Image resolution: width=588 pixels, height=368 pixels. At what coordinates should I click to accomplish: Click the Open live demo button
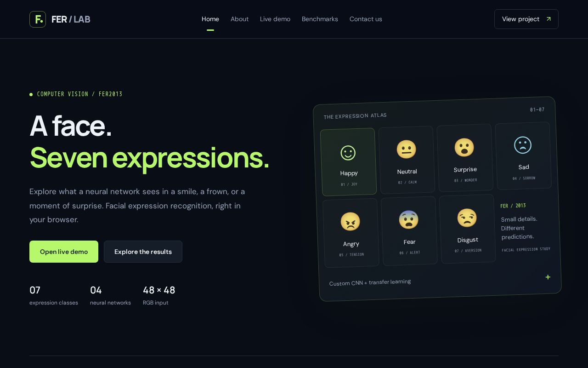pyautogui.click(x=64, y=252)
